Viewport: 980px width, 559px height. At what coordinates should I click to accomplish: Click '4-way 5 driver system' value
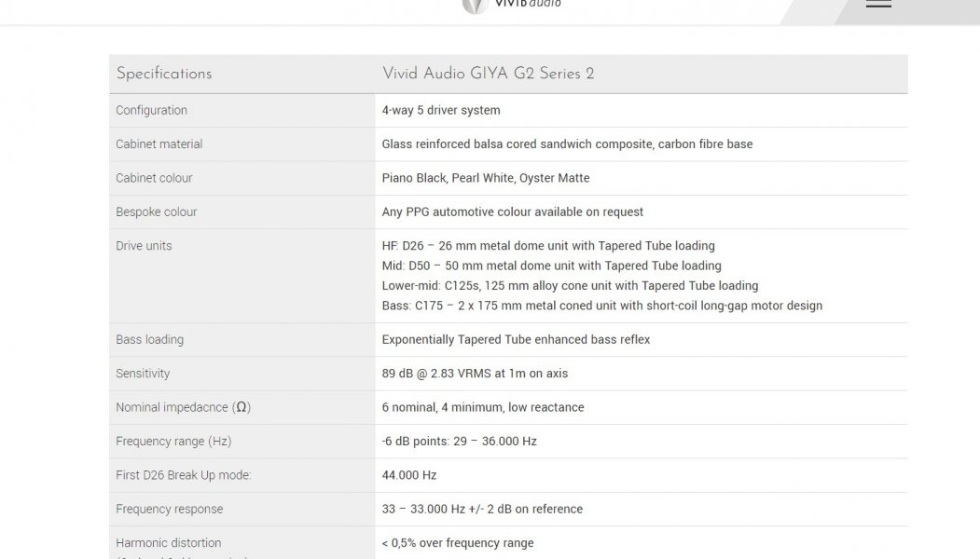click(x=441, y=110)
